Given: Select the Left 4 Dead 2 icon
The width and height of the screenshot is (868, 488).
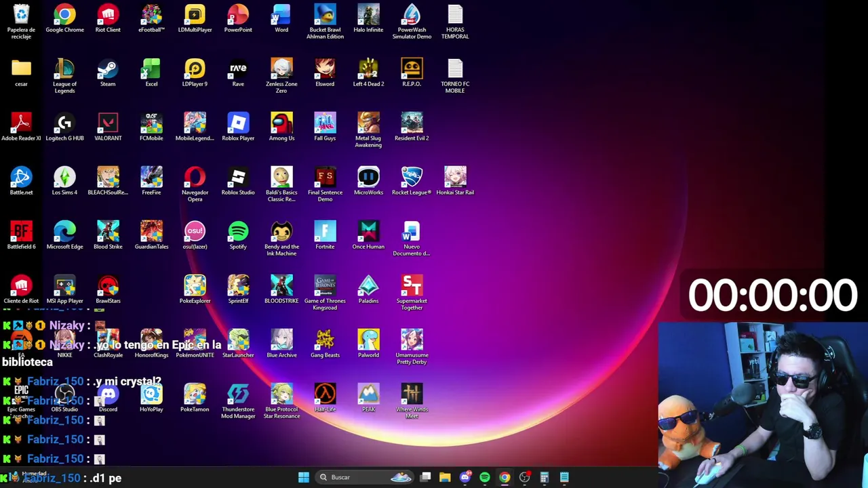Looking at the screenshot, I should (x=368, y=73).
